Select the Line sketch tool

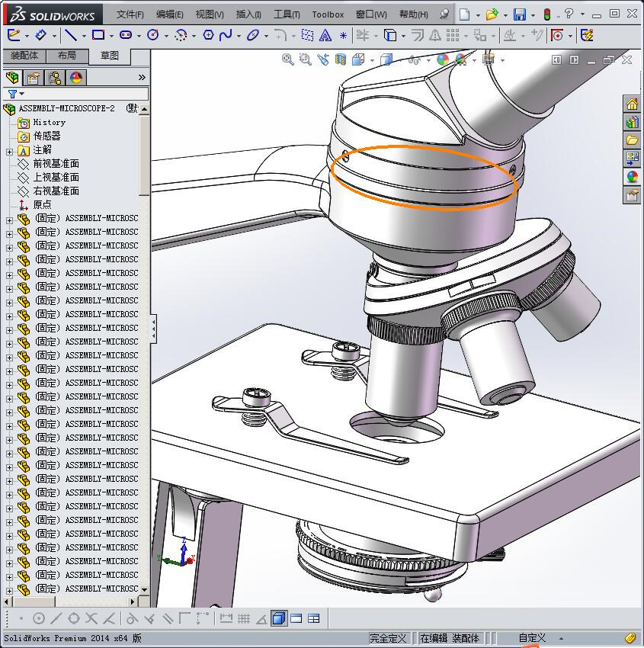(70, 35)
